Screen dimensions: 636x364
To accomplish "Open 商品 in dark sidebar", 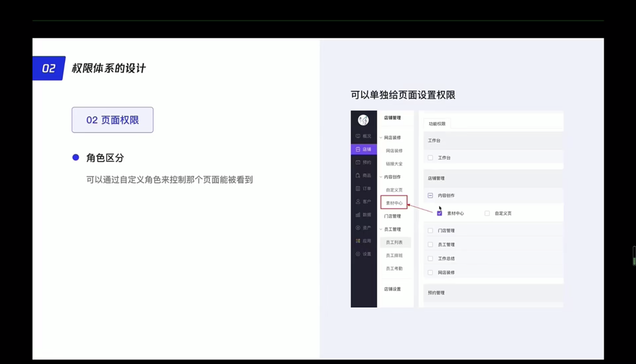I will coord(363,176).
